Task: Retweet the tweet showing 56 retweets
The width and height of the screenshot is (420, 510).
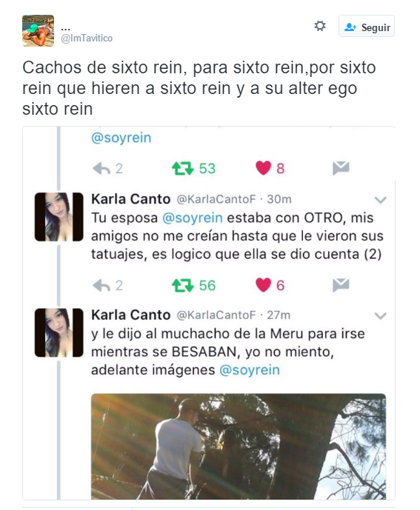Action: [183, 286]
